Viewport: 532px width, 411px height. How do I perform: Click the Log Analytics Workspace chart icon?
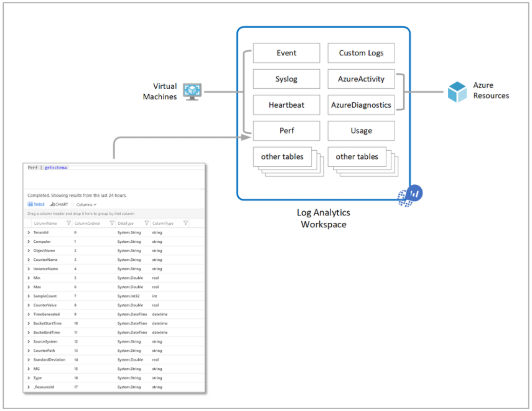[410, 196]
